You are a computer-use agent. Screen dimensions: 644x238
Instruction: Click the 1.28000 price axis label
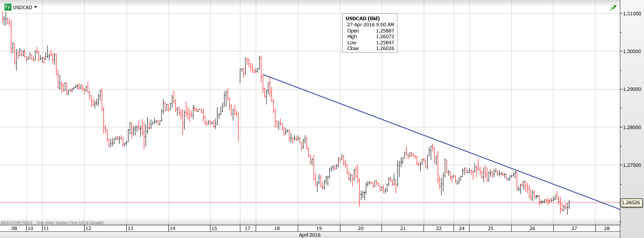coord(632,127)
